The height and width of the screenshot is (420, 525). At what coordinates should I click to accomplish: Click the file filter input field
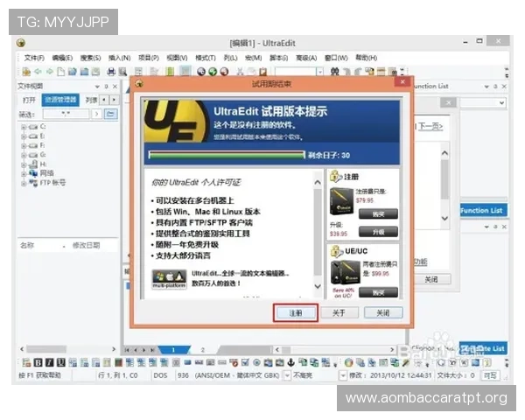point(66,115)
